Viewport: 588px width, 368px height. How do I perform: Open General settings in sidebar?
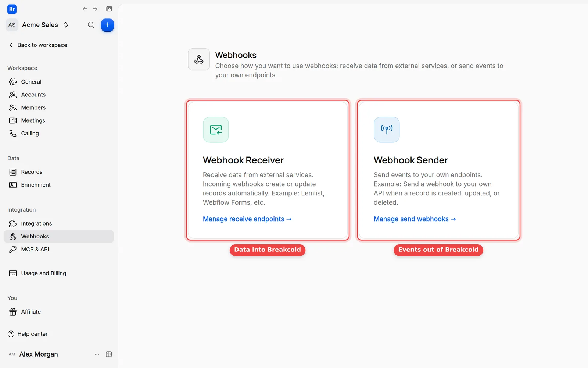coord(59,82)
